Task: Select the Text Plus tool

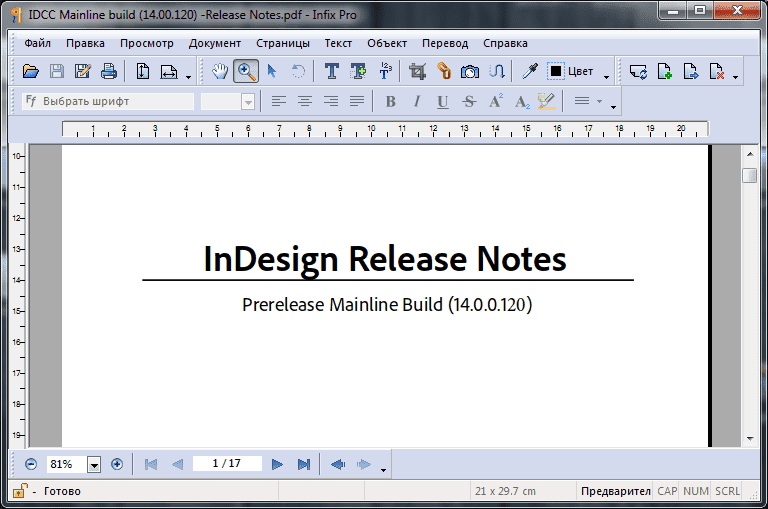Action: [358, 72]
